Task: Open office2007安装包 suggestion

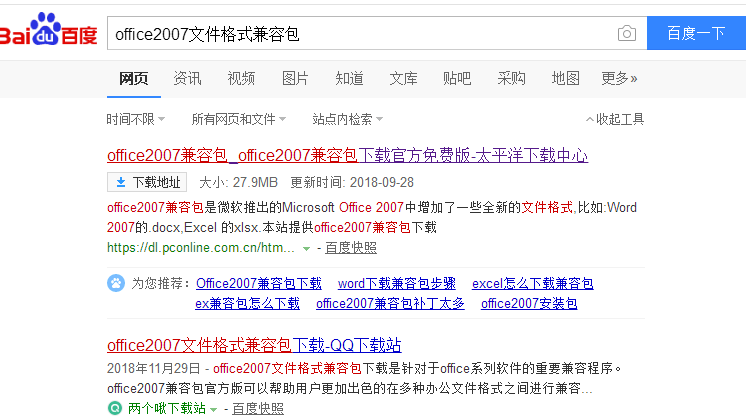Action: click(529, 303)
